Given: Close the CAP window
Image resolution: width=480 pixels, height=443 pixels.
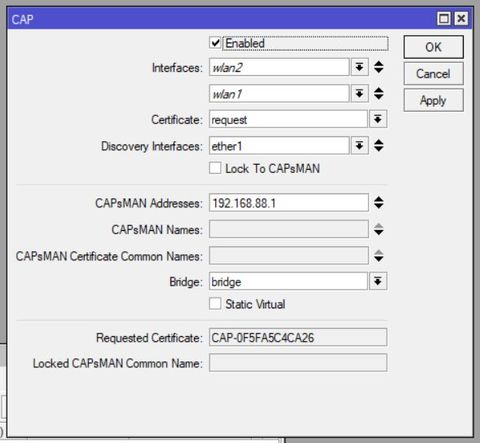Looking at the screenshot, I should pyautogui.click(x=461, y=19).
